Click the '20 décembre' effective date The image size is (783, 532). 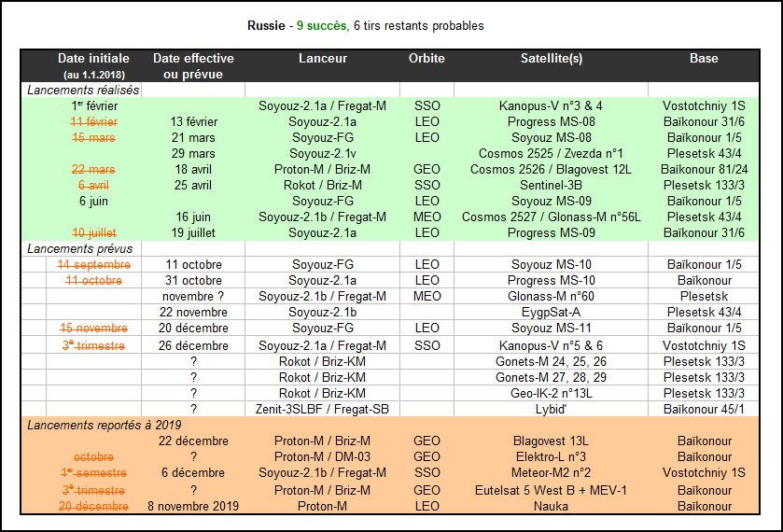point(194,329)
